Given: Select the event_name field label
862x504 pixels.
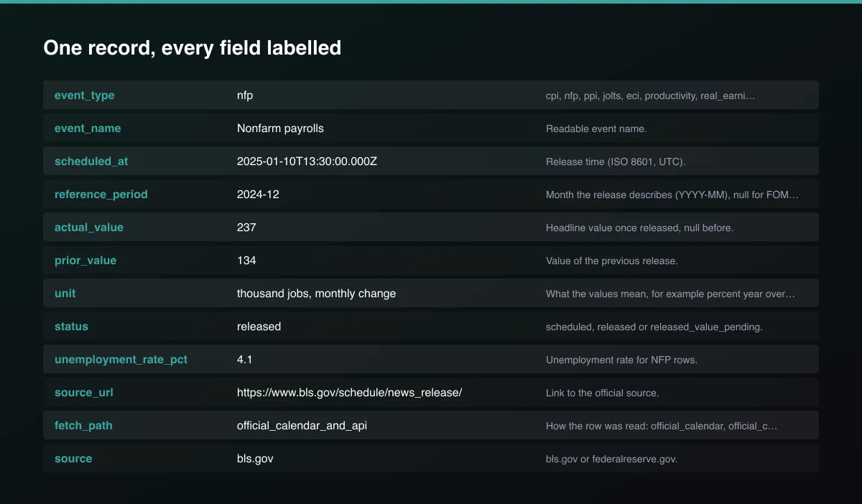Looking at the screenshot, I should 88,129.
